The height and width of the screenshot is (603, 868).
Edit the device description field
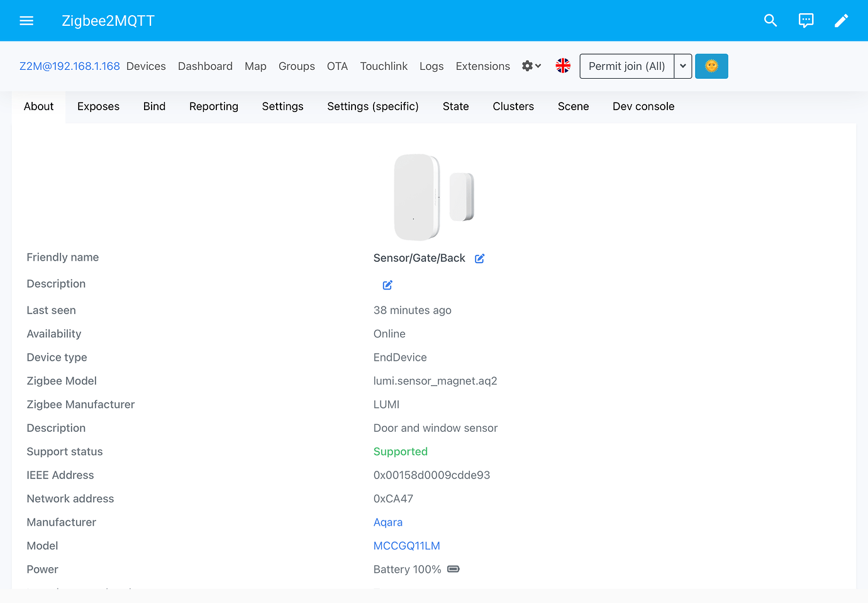(x=387, y=285)
